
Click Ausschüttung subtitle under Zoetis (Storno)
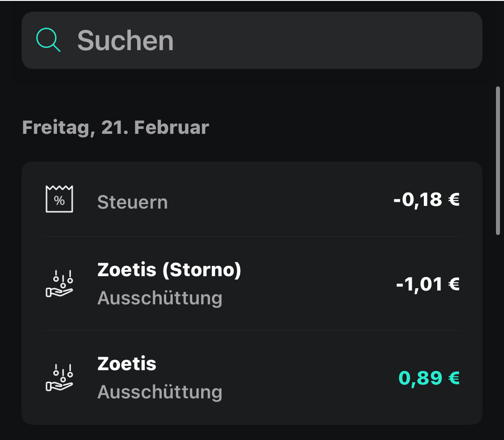coord(159,298)
